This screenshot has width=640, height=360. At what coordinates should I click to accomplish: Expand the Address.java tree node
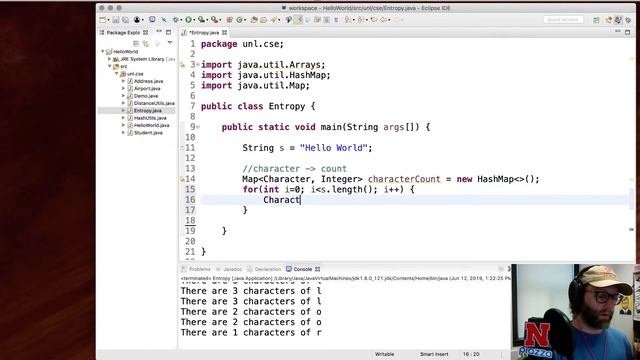123,81
